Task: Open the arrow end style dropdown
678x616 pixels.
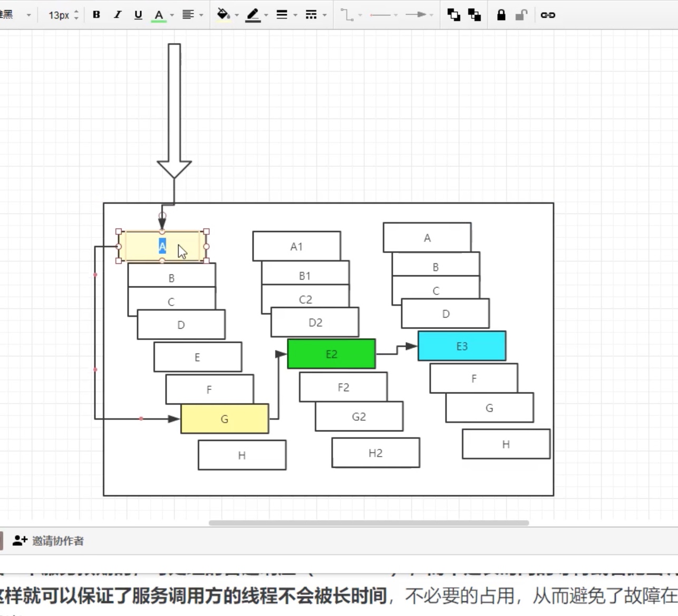Action: click(x=431, y=15)
